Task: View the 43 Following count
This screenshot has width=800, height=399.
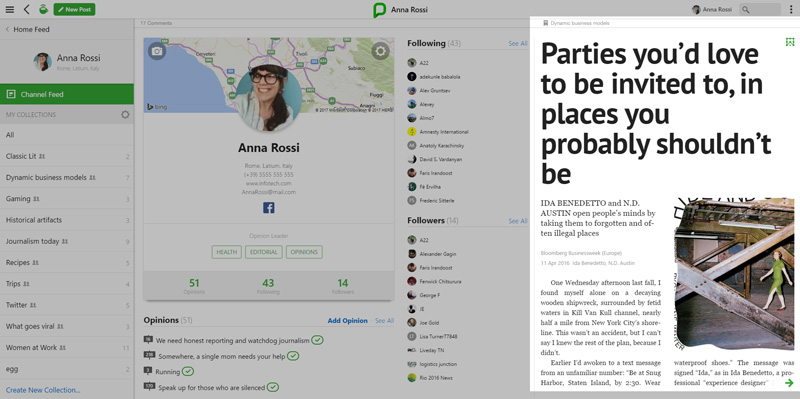Action: [x=268, y=286]
